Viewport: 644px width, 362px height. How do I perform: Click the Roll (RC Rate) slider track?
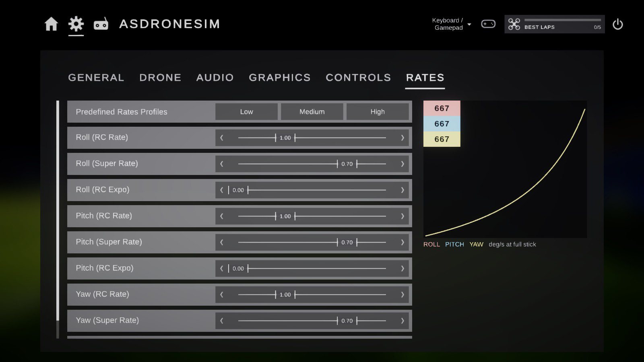tap(312, 138)
